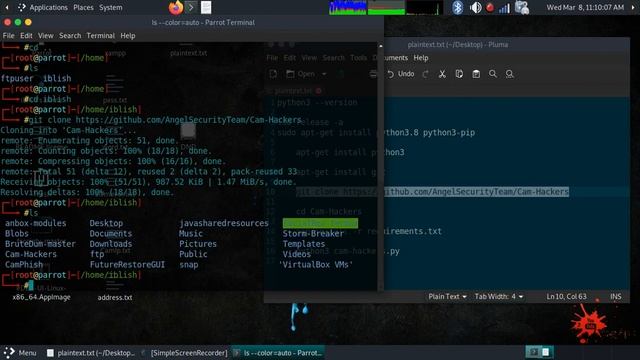Open the Tab Width dropdown
The height and width of the screenshot is (360, 640).
click(x=498, y=297)
